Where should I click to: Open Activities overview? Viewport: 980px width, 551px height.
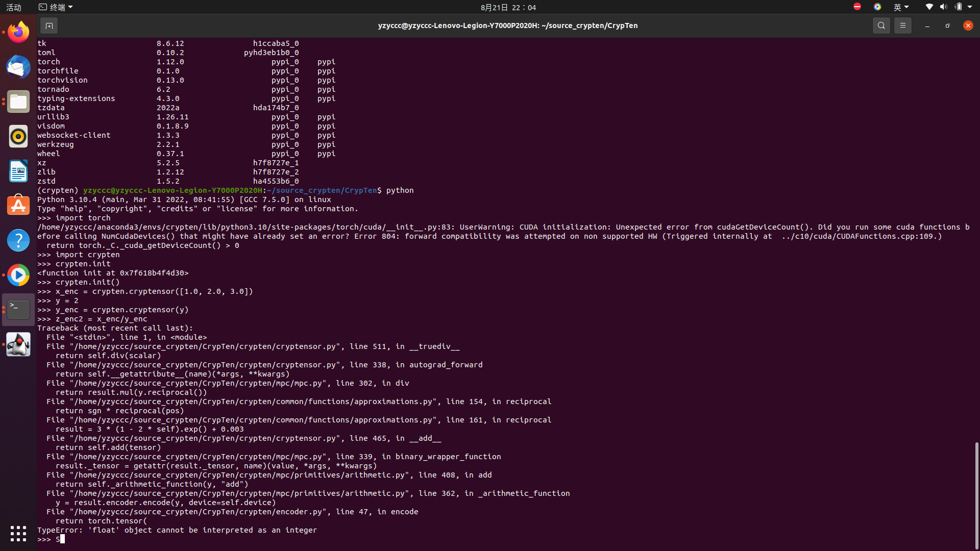click(x=14, y=7)
